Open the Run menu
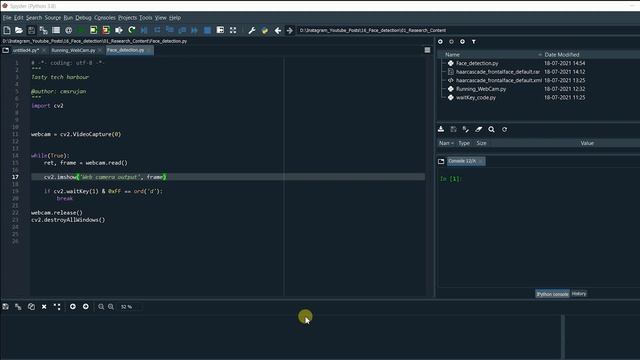The height and width of the screenshot is (360, 640). point(68,18)
